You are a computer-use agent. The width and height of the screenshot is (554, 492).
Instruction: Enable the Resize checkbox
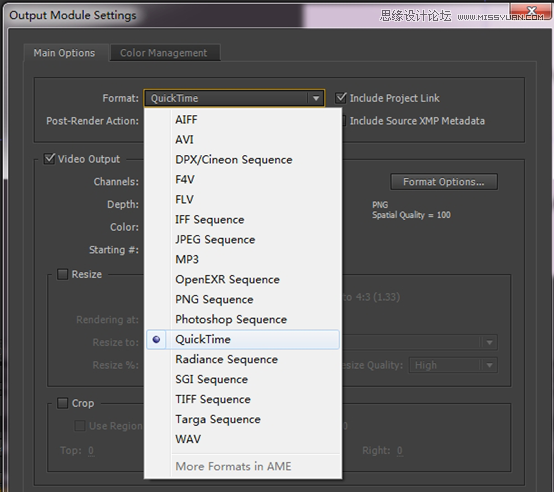tap(63, 274)
